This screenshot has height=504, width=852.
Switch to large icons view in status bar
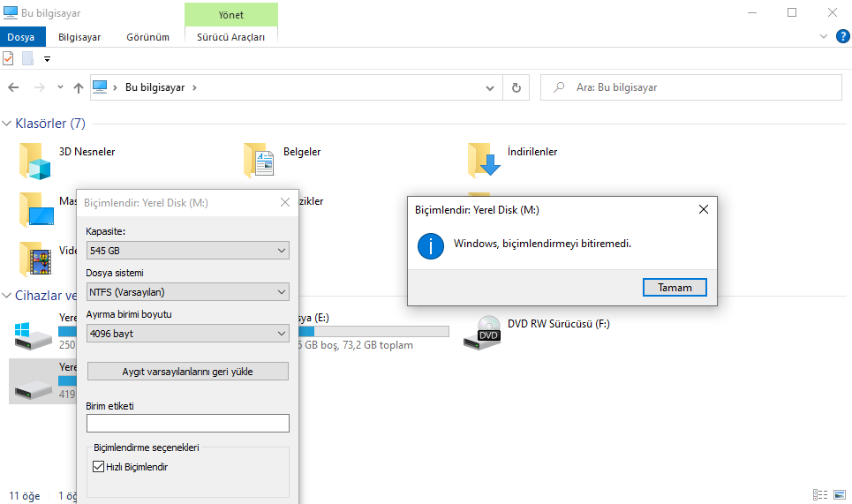point(840,495)
